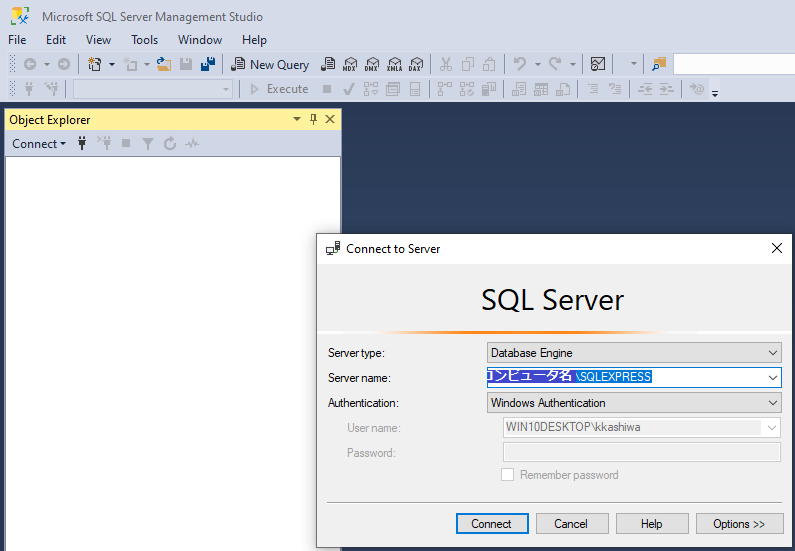
Task: Click the Save disk icon
Action: pos(186,64)
